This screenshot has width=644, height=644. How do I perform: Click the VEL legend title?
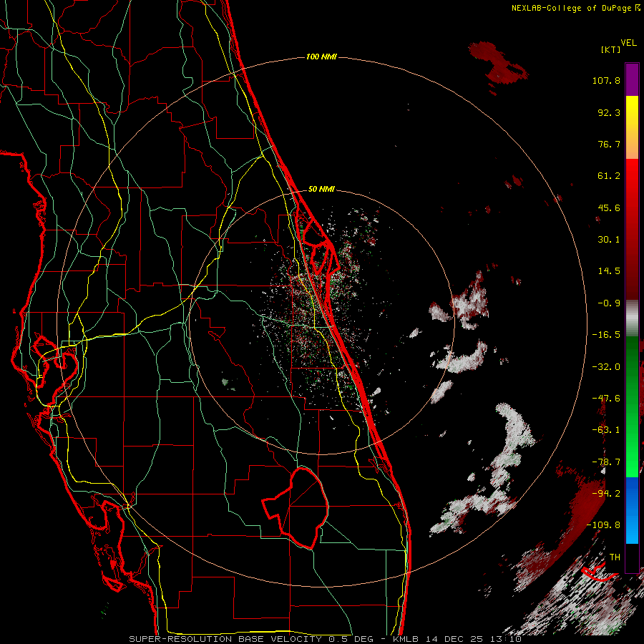pyautogui.click(x=628, y=43)
